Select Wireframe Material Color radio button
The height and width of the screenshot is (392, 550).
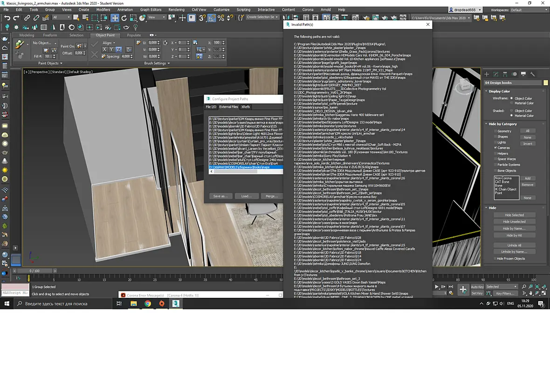pos(511,103)
